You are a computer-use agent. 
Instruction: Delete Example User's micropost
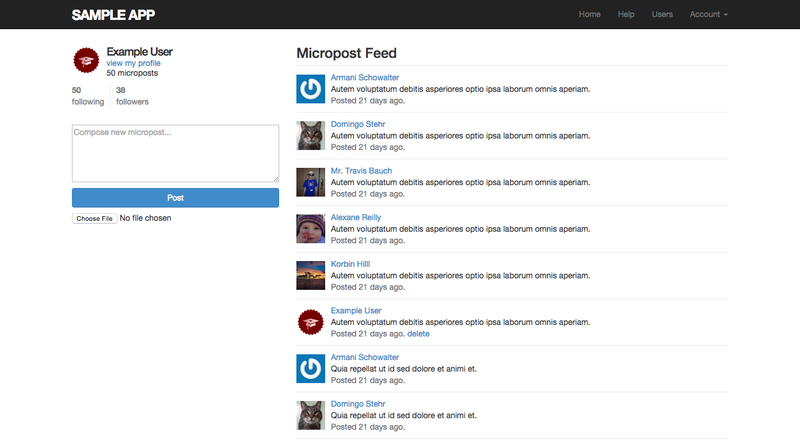(418, 334)
